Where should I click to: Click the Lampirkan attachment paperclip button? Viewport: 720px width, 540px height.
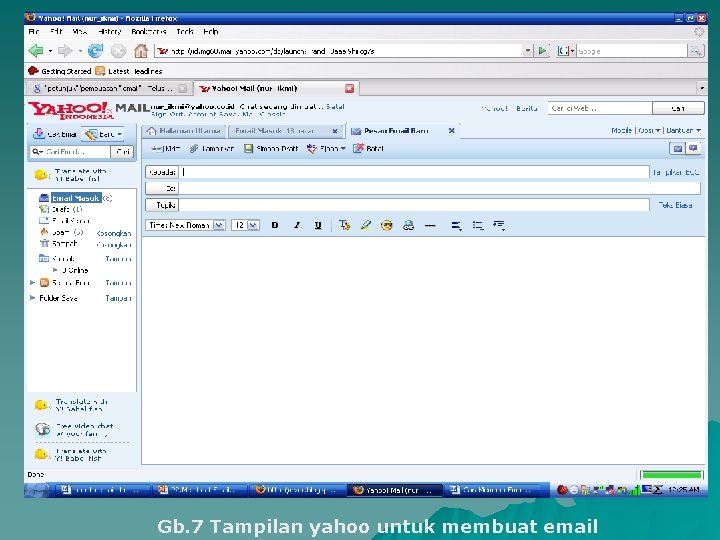(212, 148)
